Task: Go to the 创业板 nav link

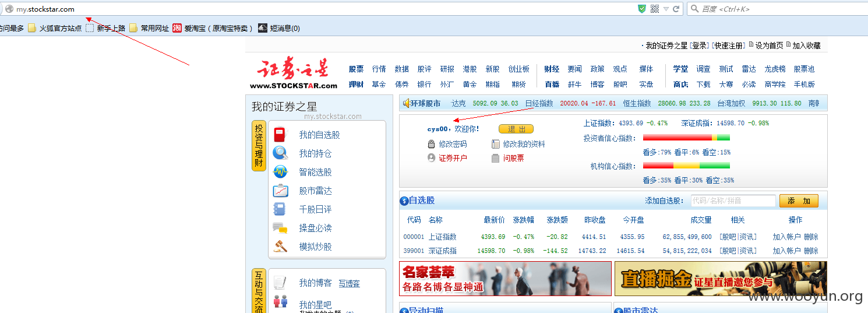Action: click(518, 69)
